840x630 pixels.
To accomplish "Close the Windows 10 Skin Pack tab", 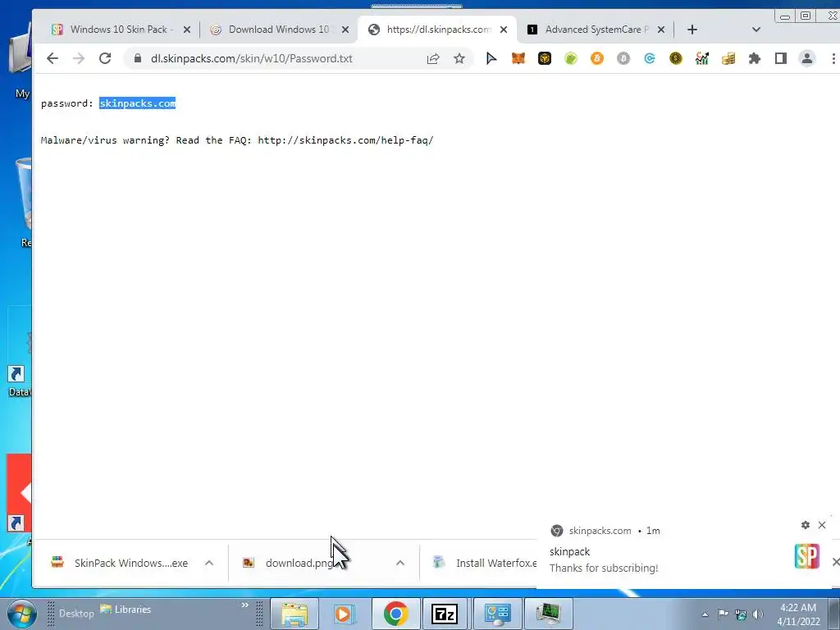I will [186, 30].
